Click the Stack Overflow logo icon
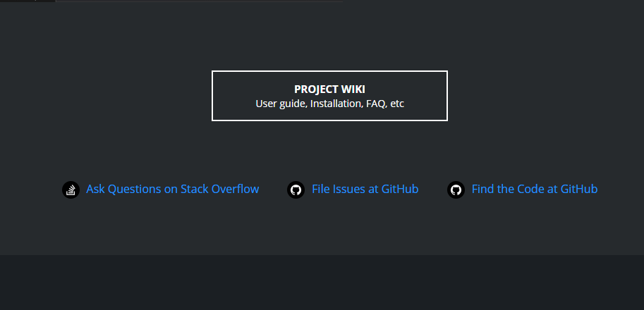Viewport: 644px width, 310px height. pyautogui.click(x=71, y=190)
